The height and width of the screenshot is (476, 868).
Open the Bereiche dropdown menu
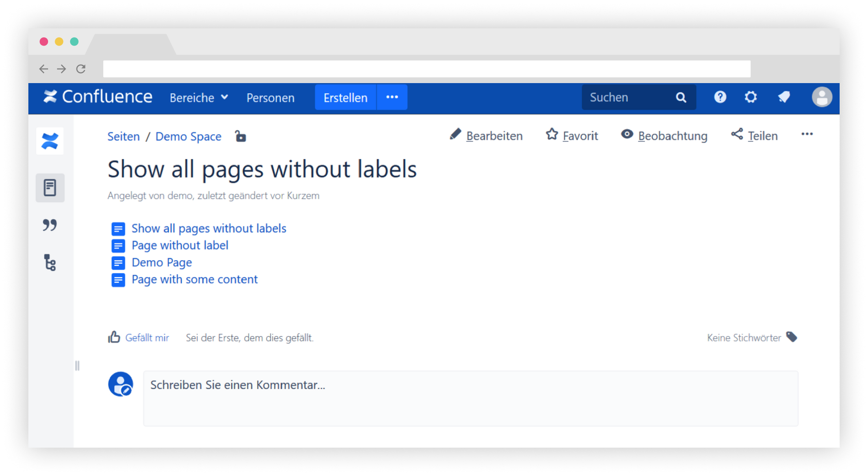(x=199, y=98)
